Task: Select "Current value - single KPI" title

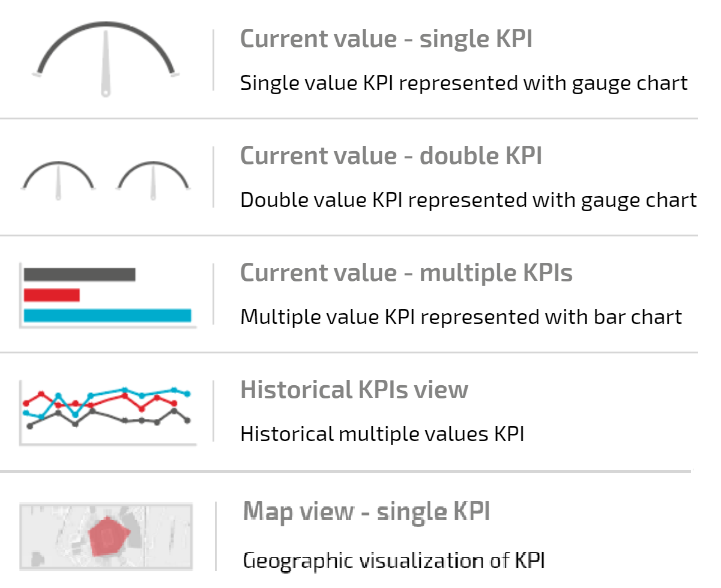Action: point(386,39)
